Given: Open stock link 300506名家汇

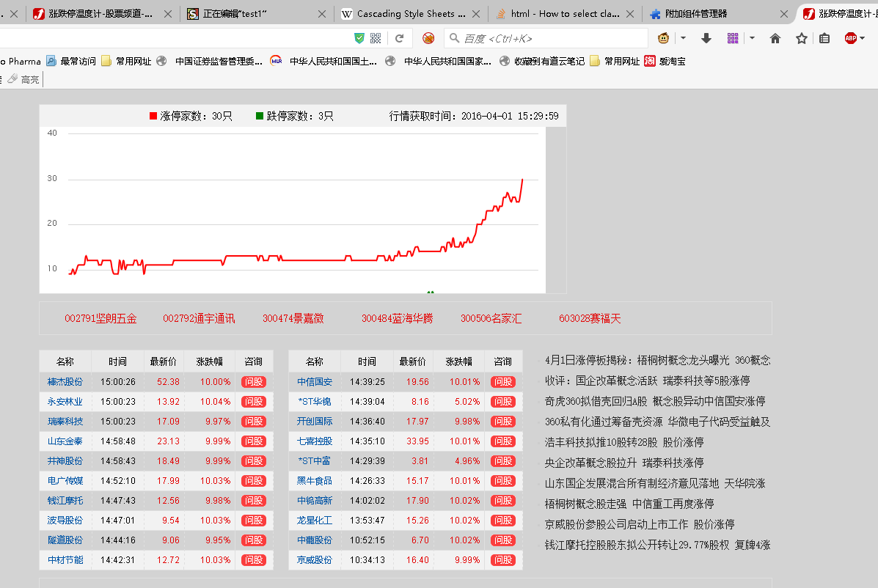Looking at the screenshot, I should pos(491,318).
